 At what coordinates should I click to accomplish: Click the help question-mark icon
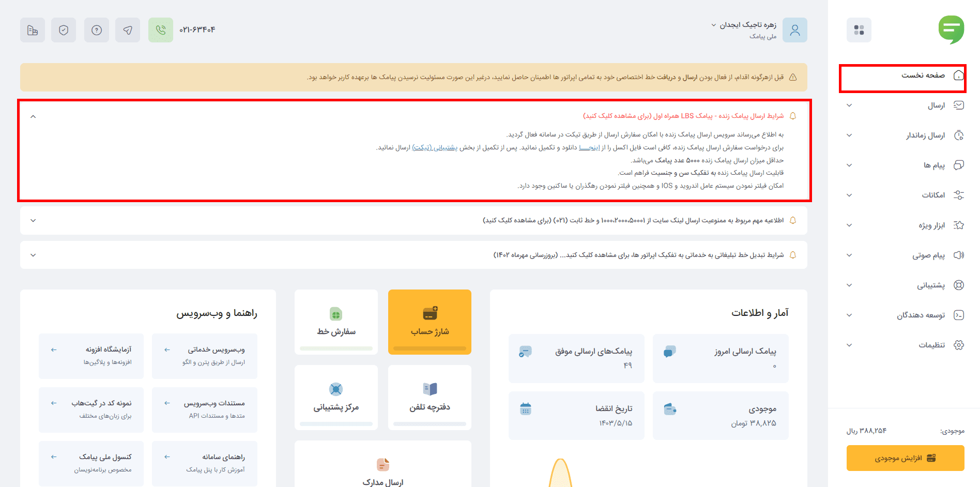coord(97,30)
